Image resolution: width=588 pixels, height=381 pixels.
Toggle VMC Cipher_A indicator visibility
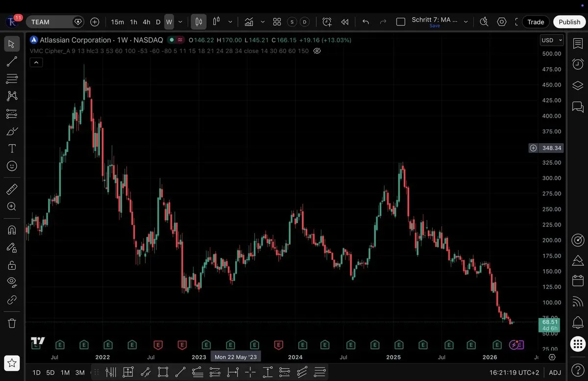(x=317, y=51)
